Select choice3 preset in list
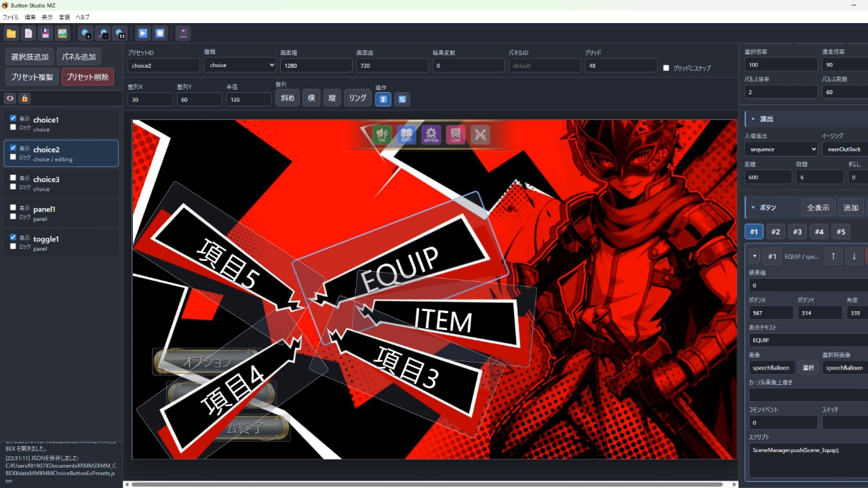 61,183
